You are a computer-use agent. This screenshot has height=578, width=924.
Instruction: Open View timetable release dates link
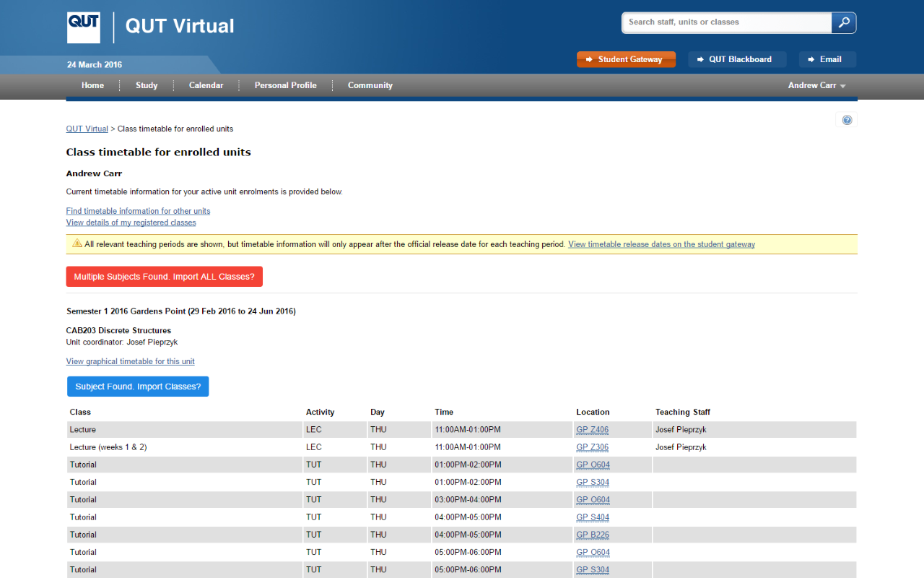(661, 244)
